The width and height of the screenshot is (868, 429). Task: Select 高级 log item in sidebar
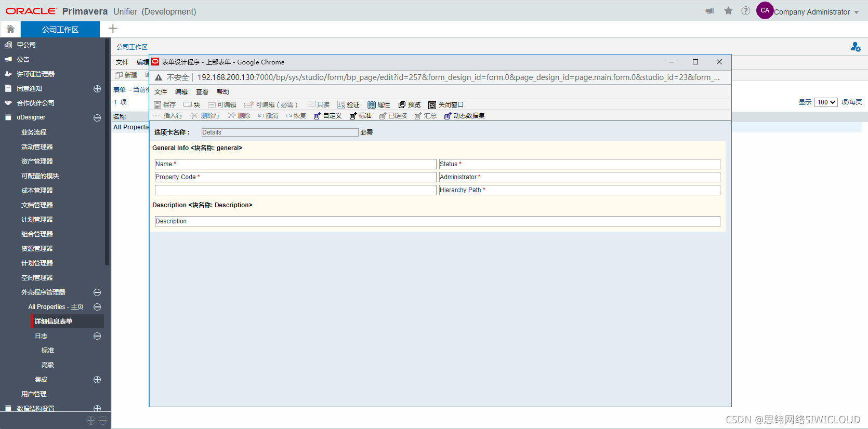(x=48, y=365)
